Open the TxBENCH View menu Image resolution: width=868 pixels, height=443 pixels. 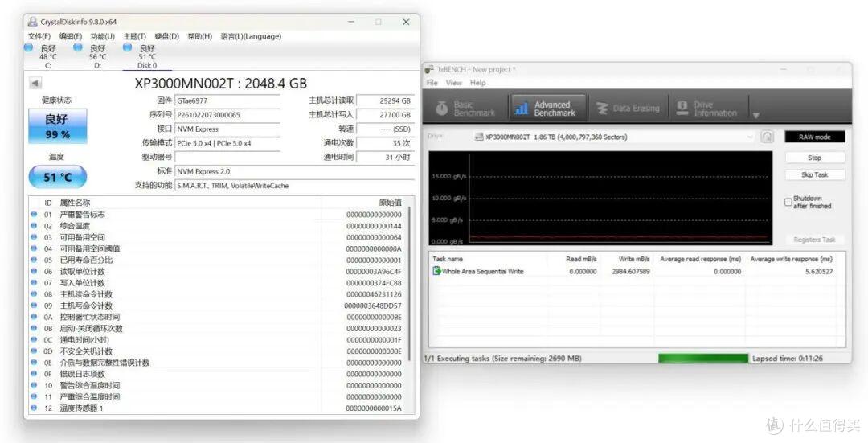[454, 83]
